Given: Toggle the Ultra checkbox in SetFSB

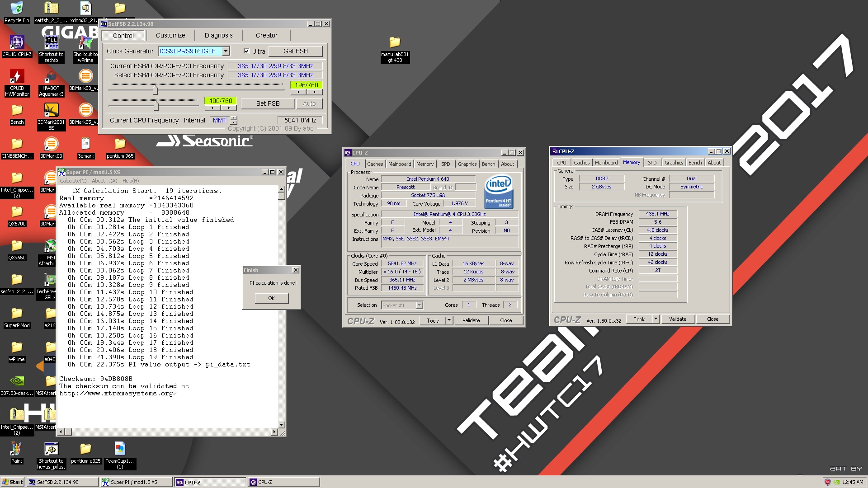Looking at the screenshot, I should click(246, 51).
